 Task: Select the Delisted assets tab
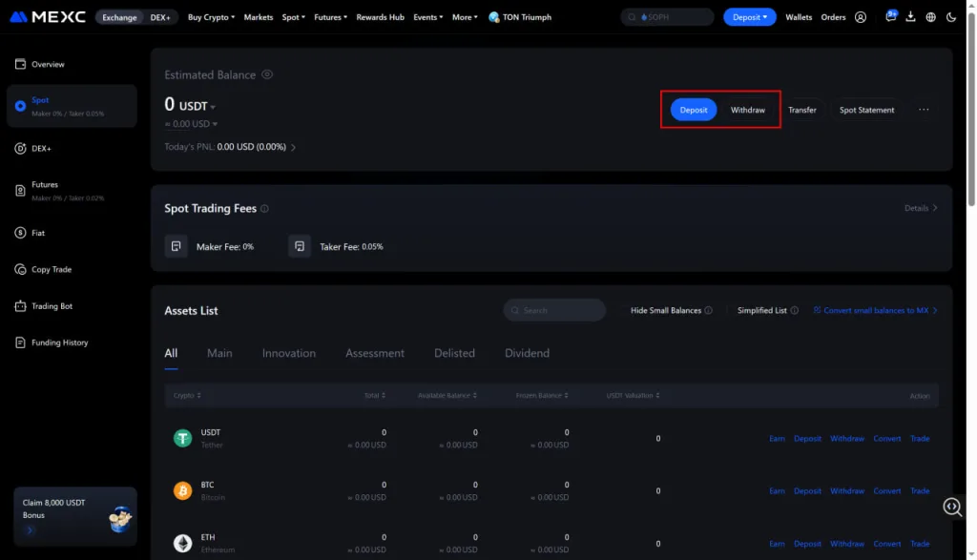pyautogui.click(x=454, y=353)
